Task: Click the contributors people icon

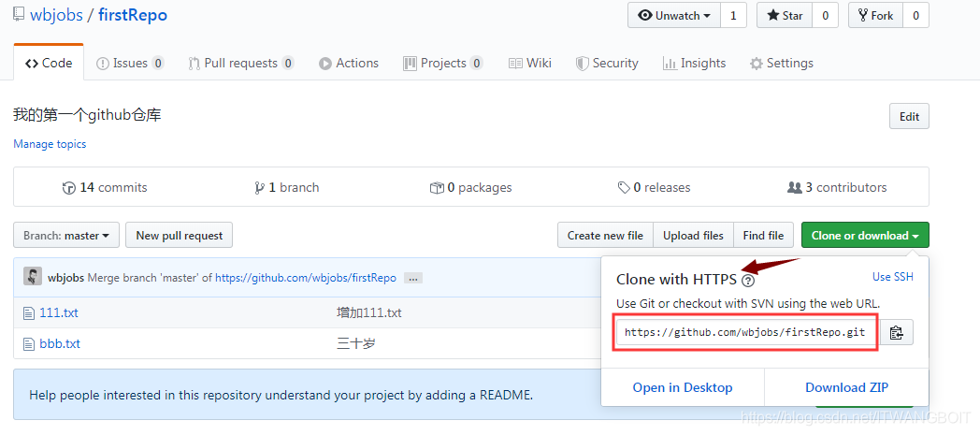Action: (794, 187)
